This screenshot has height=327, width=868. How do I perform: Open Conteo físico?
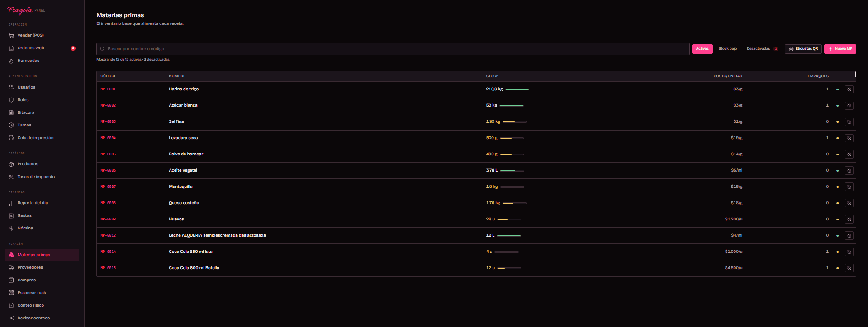tap(42, 305)
